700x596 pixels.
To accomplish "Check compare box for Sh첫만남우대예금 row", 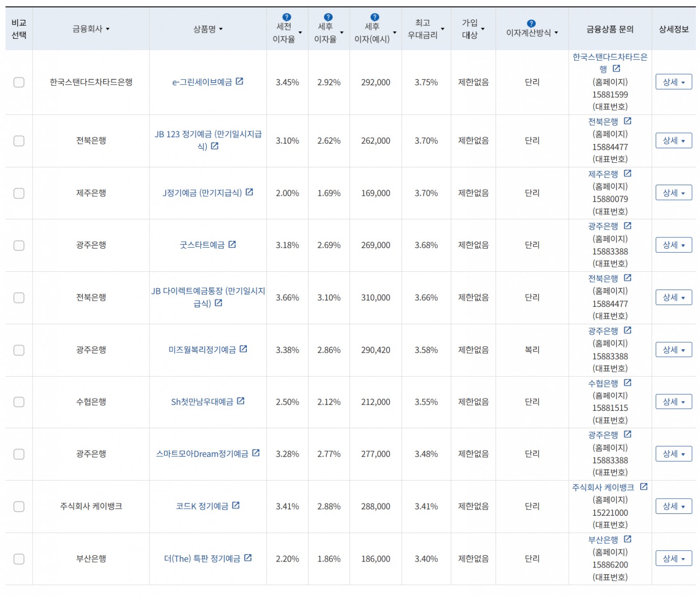I will click(19, 402).
